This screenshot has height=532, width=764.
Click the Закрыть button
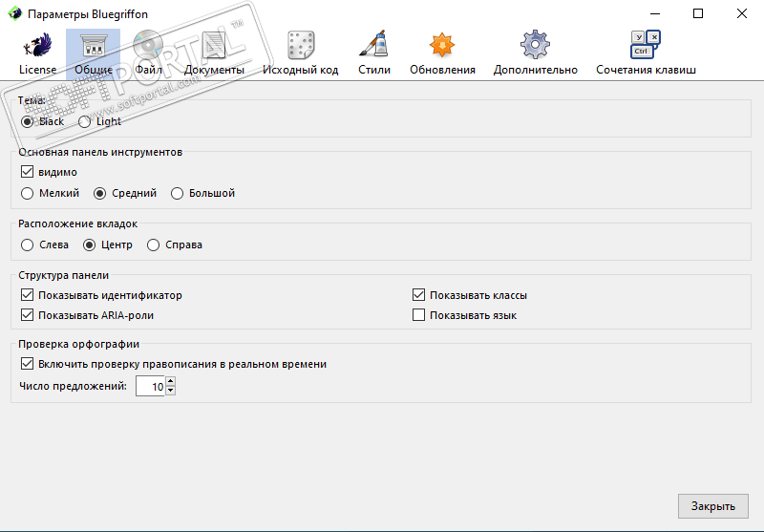pos(712,506)
